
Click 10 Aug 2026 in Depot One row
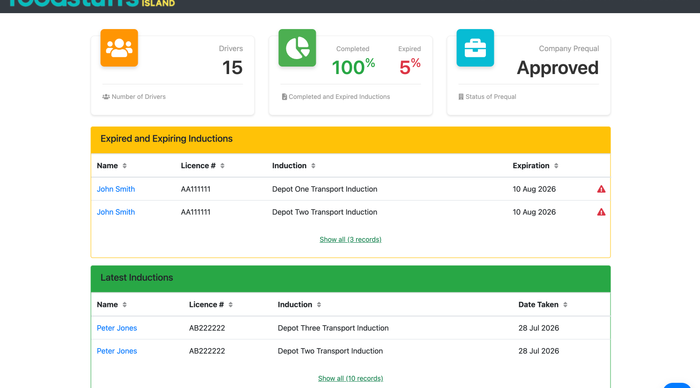coord(534,189)
